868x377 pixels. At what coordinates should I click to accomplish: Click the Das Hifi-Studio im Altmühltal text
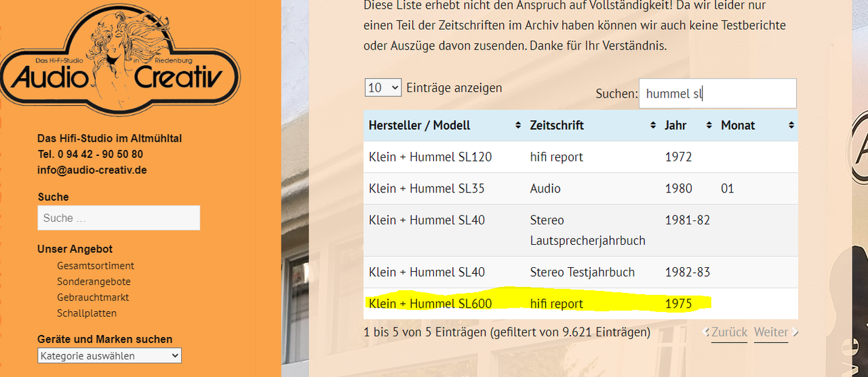(110, 138)
